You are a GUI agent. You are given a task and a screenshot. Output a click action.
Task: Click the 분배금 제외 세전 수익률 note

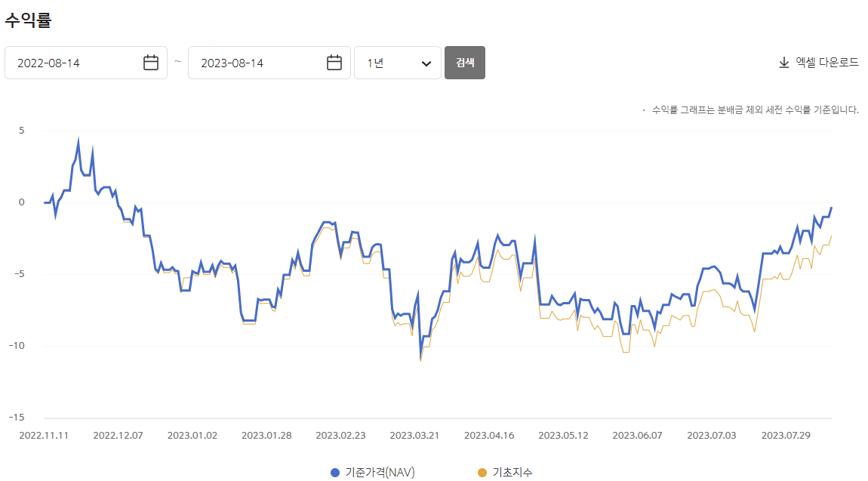tap(755, 109)
